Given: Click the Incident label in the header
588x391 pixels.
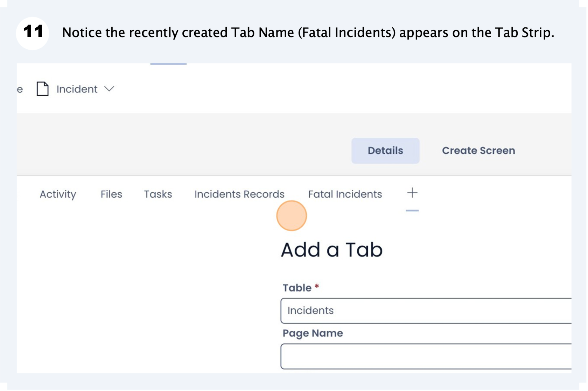Looking at the screenshot, I should pyautogui.click(x=77, y=89).
